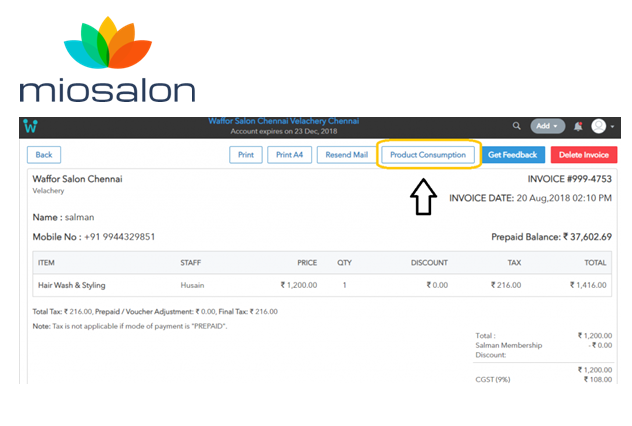Resend the invoice mail
The image size is (632, 426).
[x=347, y=155]
